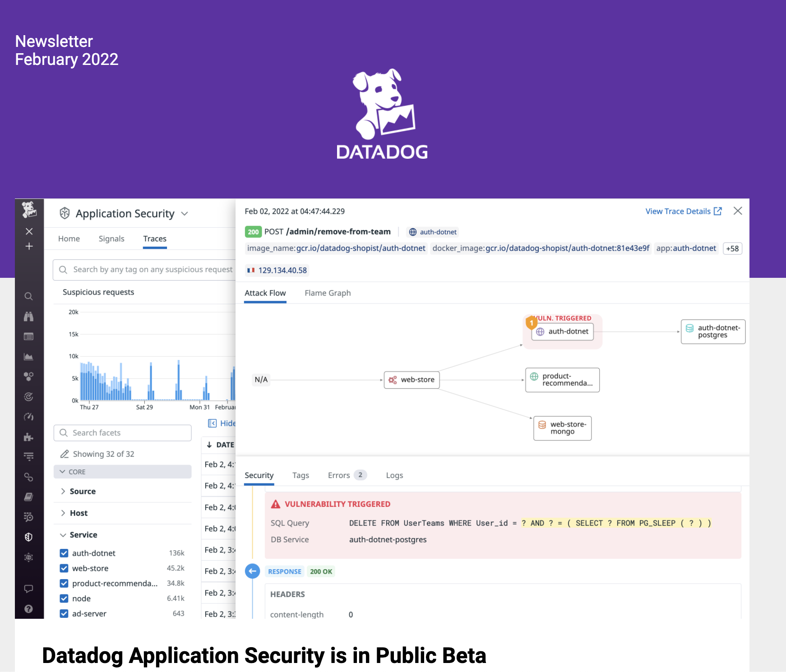Screen dimensions: 786x672
Task: Select the Traces tab
Action: point(155,239)
